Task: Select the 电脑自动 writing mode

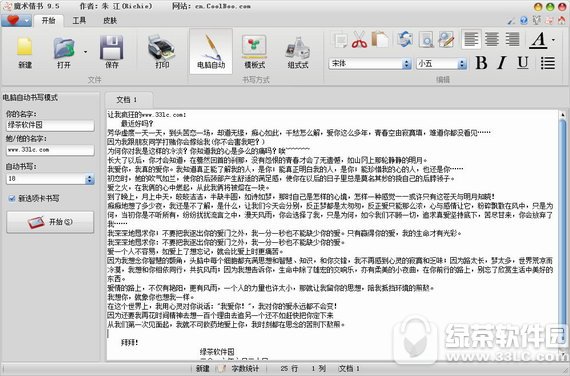Action: (211, 51)
